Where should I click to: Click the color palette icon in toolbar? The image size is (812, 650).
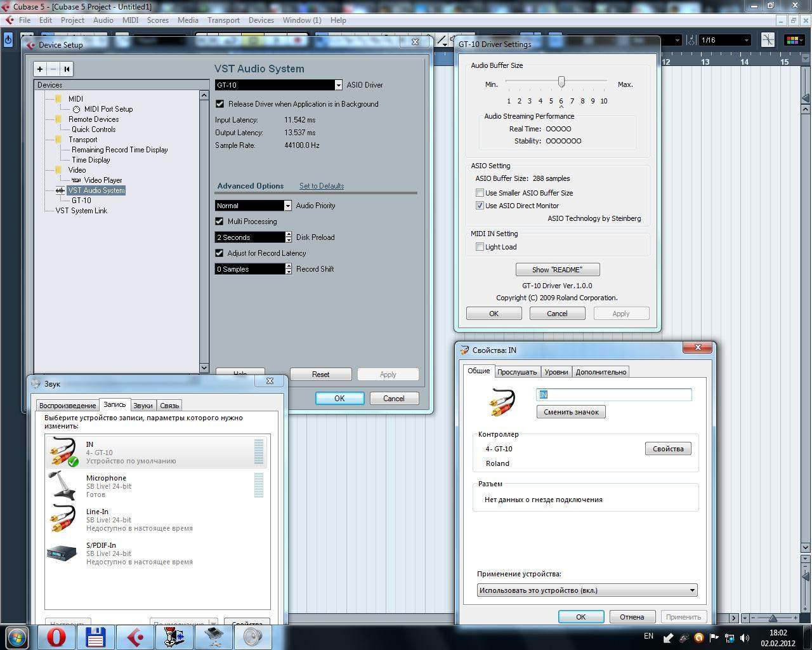tap(792, 40)
